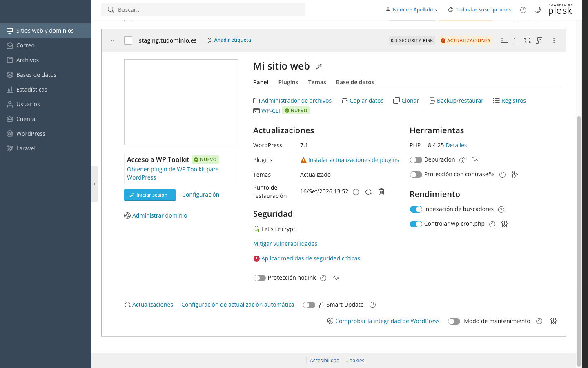Turn off Controlar wp-cron.php toggle
588x368 pixels.
(x=416, y=224)
